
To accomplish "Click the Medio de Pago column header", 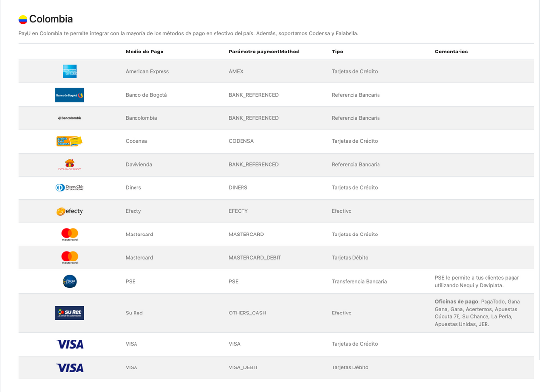I will [x=144, y=52].
